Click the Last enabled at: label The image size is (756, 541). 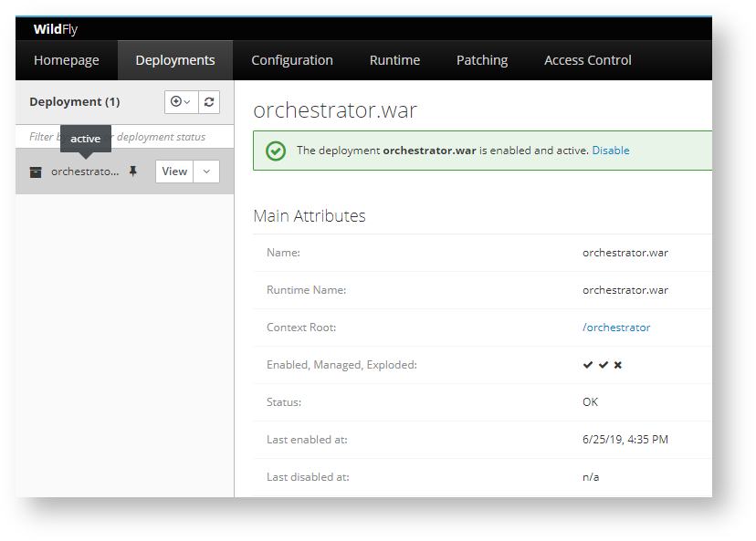[307, 440]
